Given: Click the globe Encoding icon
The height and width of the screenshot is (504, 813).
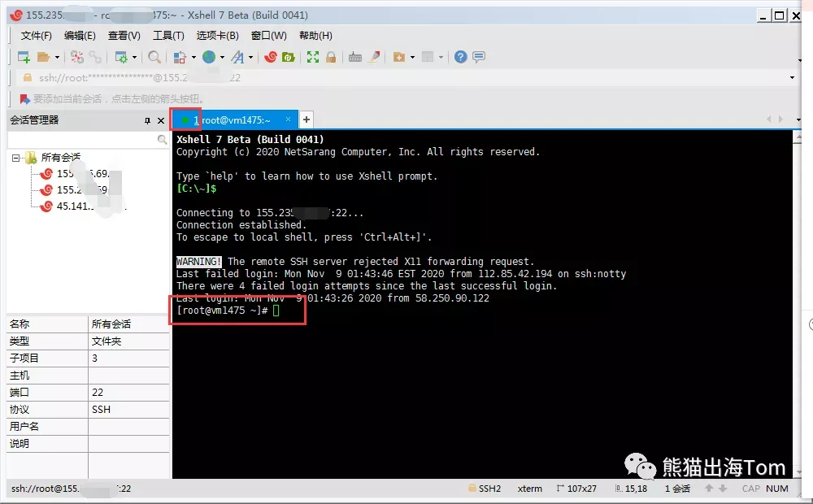Looking at the screenshot, I should click(x=209, y=57).
